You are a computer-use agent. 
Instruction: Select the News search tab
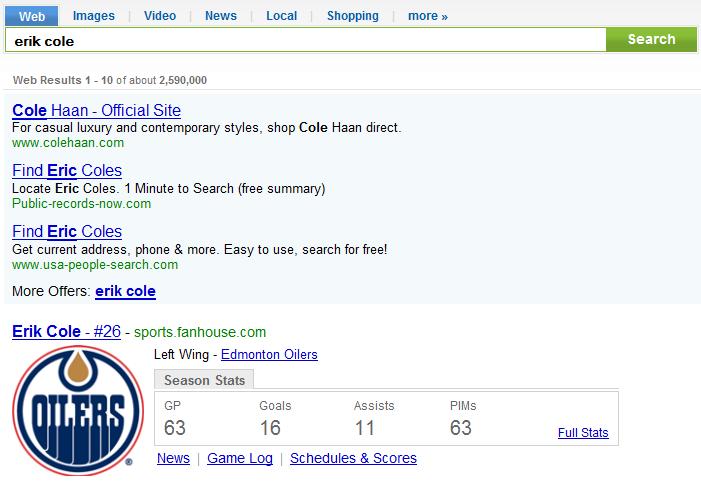coord(221,16)
